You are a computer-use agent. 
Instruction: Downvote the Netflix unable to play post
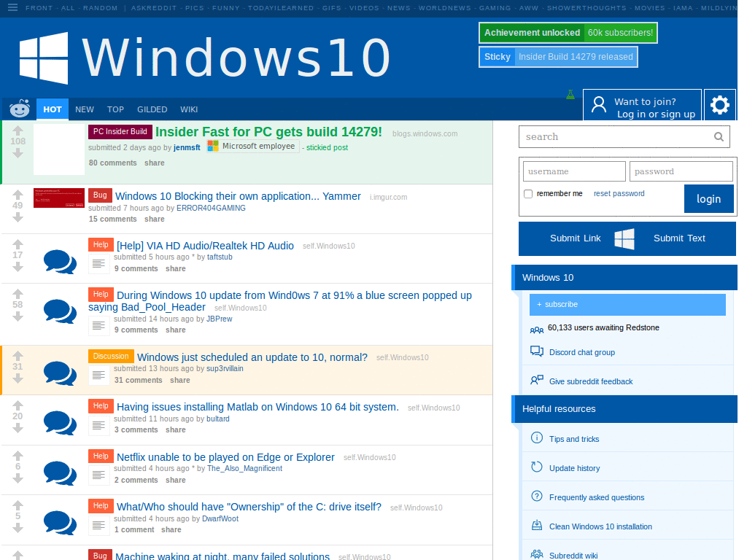18,478
